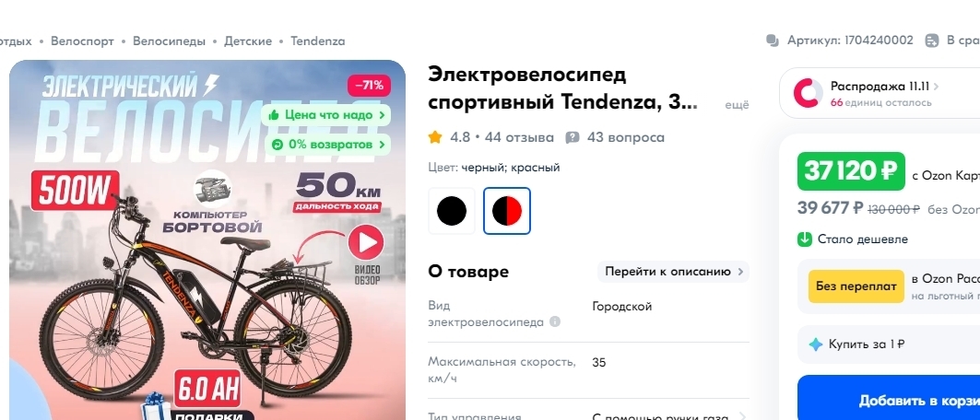Expand the 0% возвратов badge
The image size is (980, 420).
point(325,145)
